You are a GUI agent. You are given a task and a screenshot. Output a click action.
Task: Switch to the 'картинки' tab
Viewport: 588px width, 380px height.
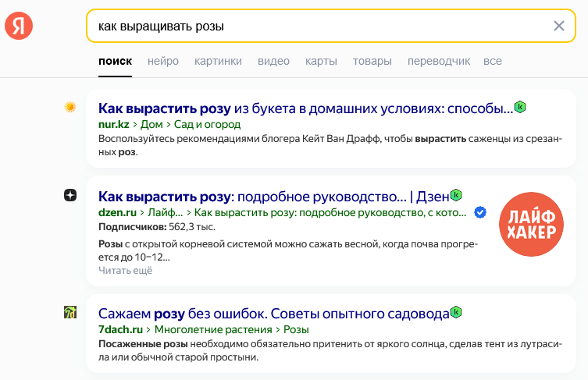pyautogui.click(x=218, y=61)
